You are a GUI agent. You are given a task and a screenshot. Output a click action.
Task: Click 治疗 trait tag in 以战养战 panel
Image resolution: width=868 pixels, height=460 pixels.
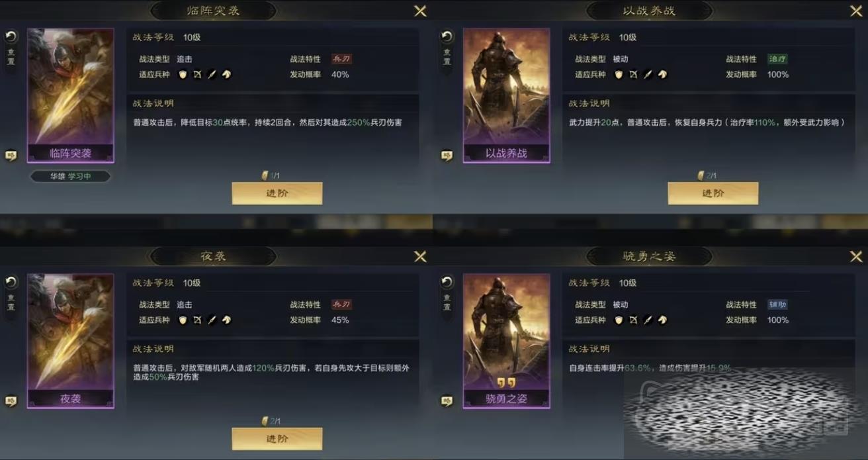(777, 60)
